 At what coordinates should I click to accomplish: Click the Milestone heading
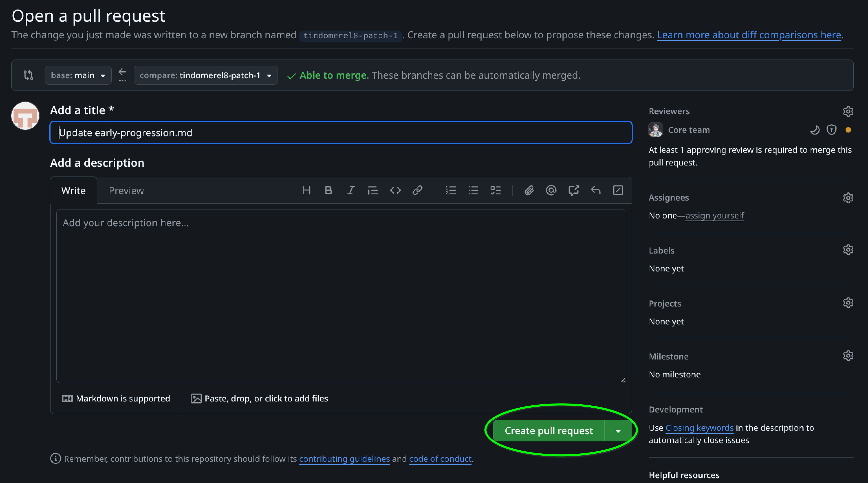pos(669,356)
